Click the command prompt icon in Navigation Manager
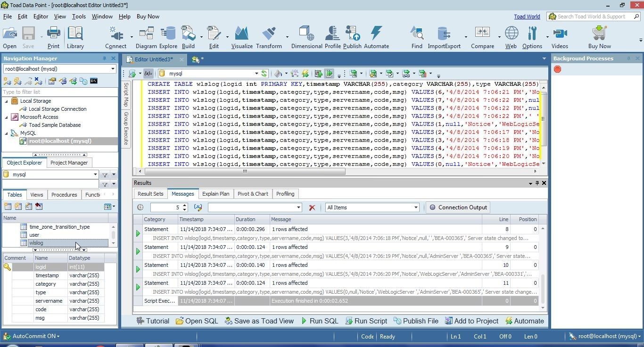The width and height of the screenshot is (644, 347). click(93, 81)
